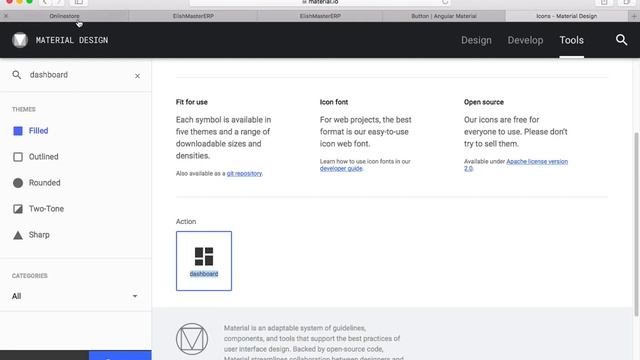
Task: Click the Action category heading
Action: point(186,221)
